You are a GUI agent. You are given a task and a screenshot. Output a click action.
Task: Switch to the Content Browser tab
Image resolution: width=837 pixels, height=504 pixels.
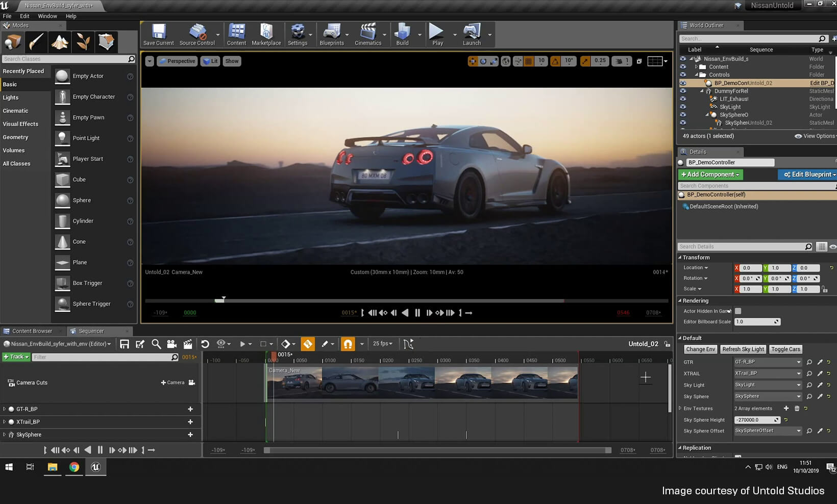click(x=32, y=331)
